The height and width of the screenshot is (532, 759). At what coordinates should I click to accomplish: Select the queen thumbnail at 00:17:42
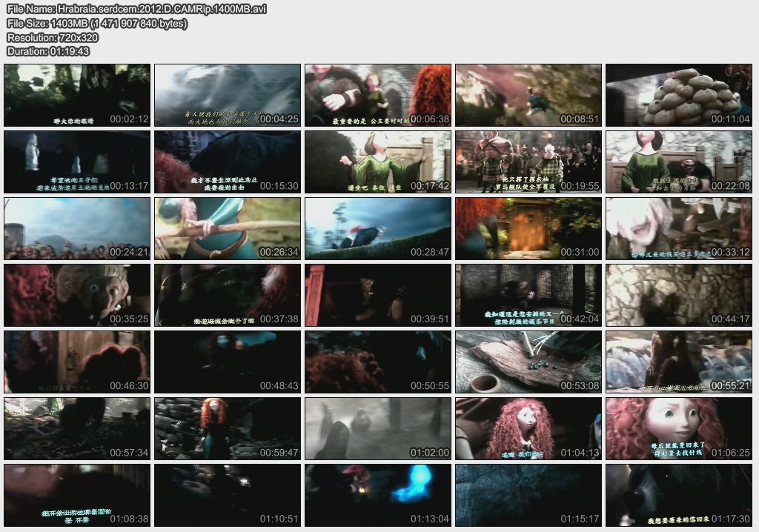pyautogui.click(x=378, y=162)
